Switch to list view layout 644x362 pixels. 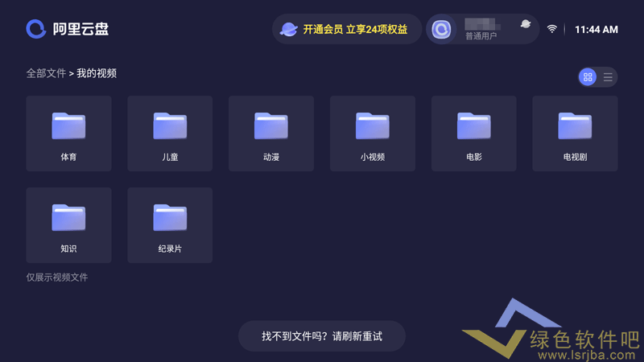(608, 77)
